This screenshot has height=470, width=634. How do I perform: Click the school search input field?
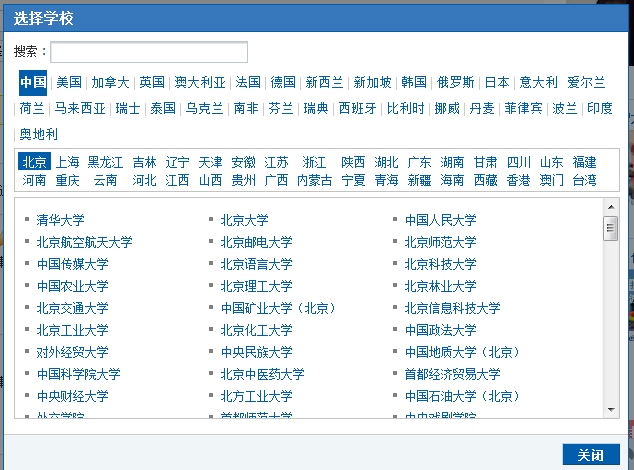149,52
